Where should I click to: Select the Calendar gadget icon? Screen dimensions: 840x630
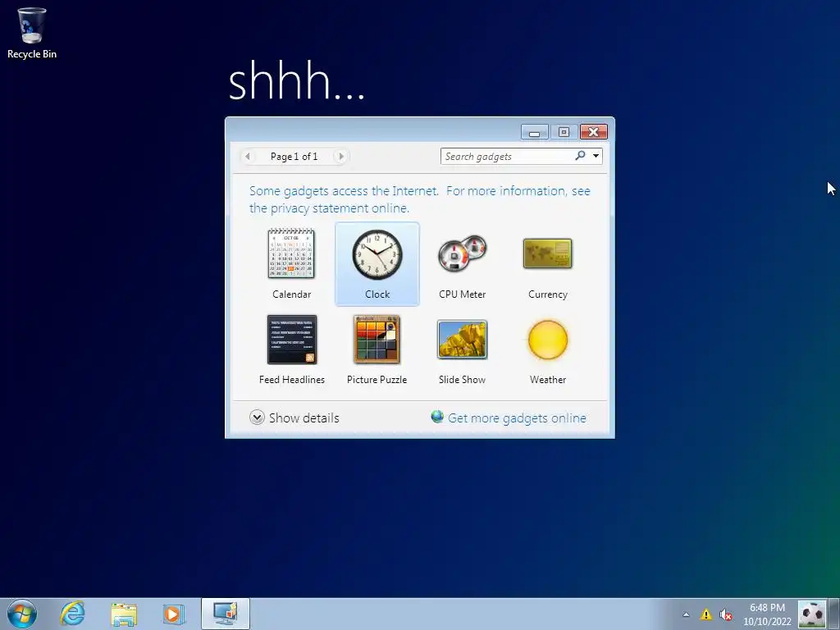[x=291, y=253]
